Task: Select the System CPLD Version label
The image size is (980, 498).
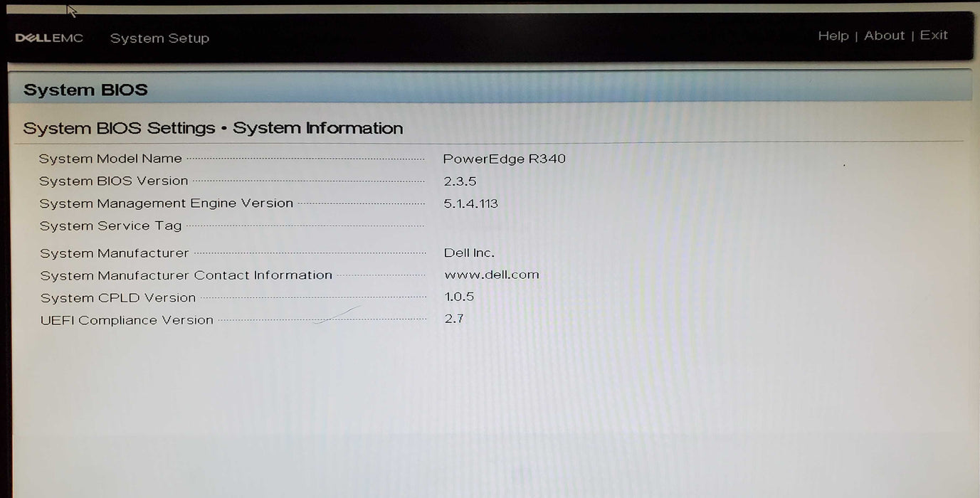Action: click(118, 298)
